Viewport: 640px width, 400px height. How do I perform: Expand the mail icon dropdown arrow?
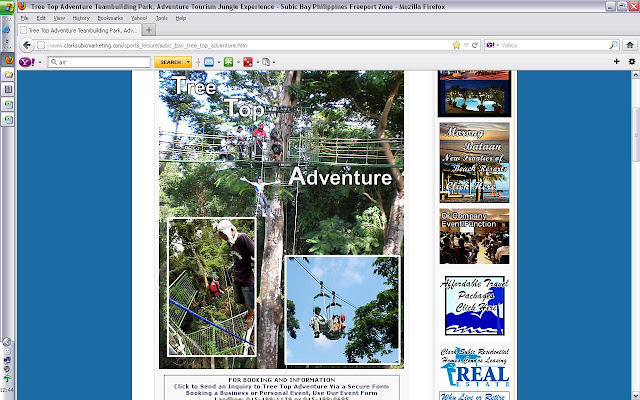219,62
